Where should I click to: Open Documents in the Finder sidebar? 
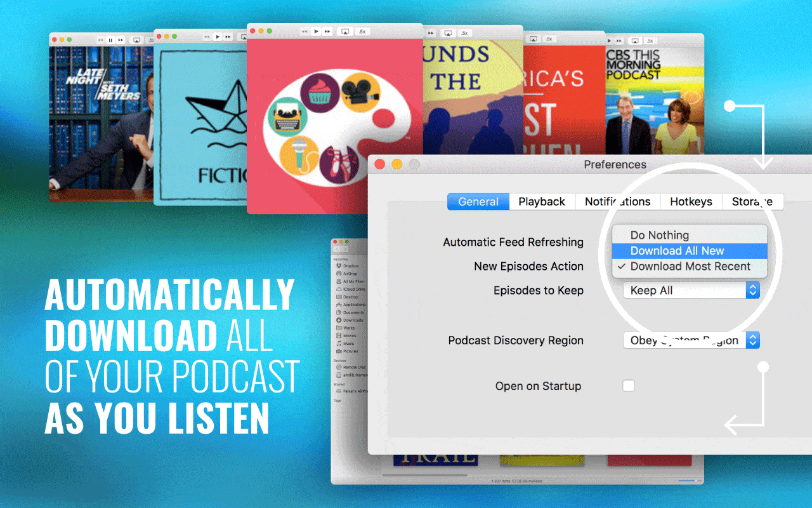tap(348, 312)
